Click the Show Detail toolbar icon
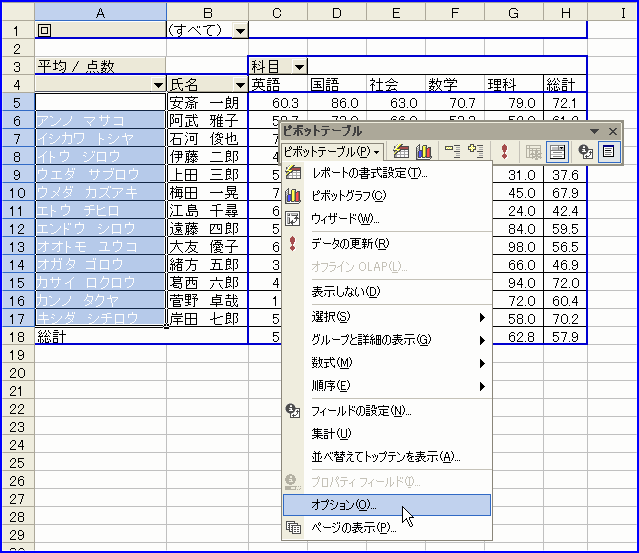This screenshot has height=553, width=639. click(476, 152)
